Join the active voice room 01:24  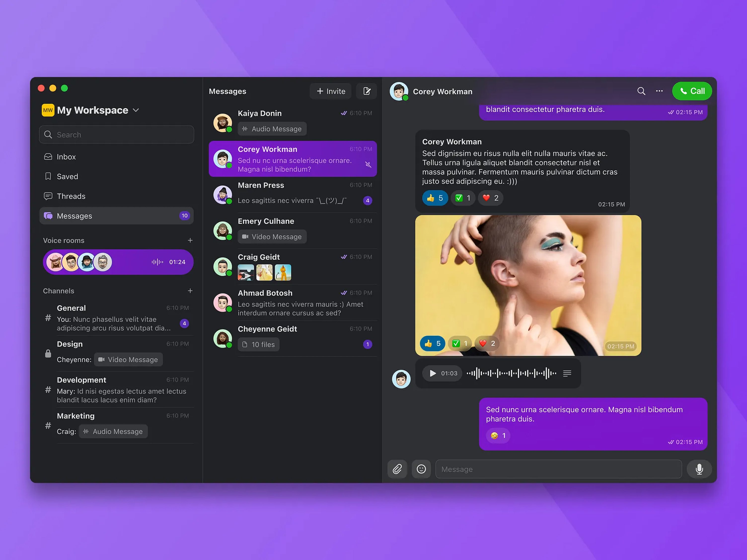coord(118,262)
